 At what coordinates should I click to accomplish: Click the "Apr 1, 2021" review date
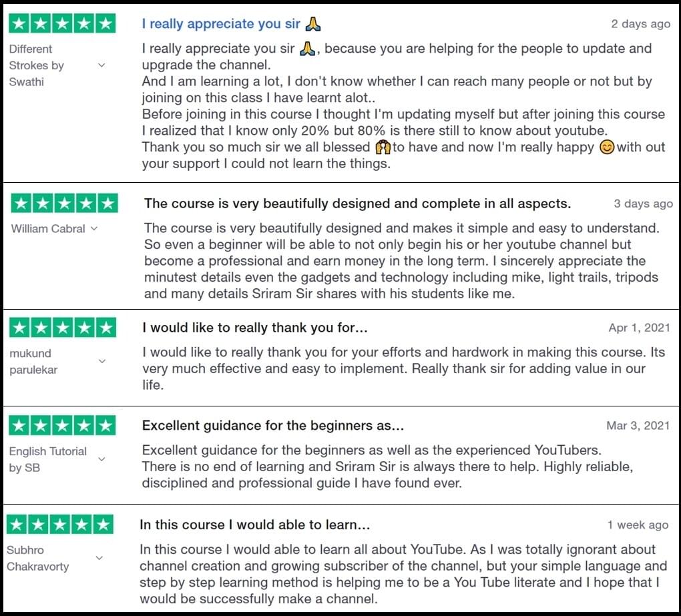pyautogui.click(x=639, y=328)
